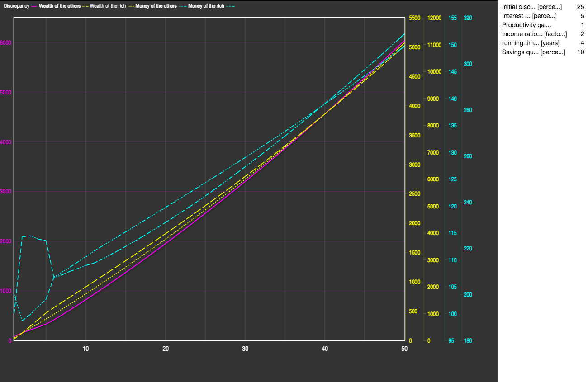Click the magenta 6000 left-axis label
This screenshot has height=382, width=588.
(5, 42)
